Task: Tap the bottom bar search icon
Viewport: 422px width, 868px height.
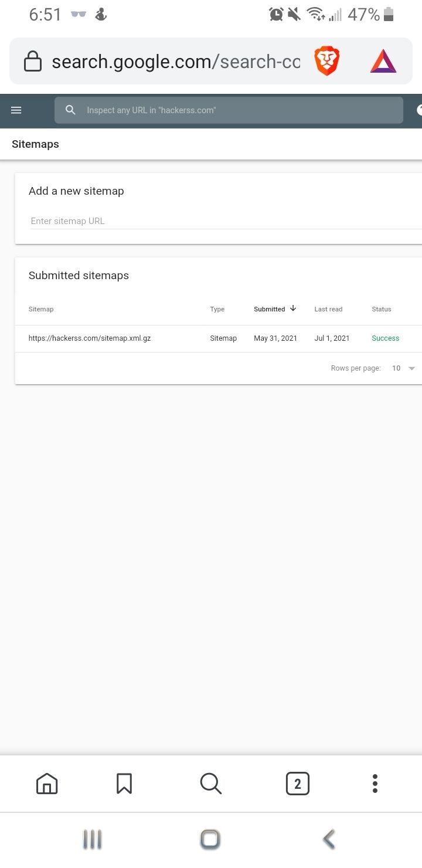Action: click(210, 784)
